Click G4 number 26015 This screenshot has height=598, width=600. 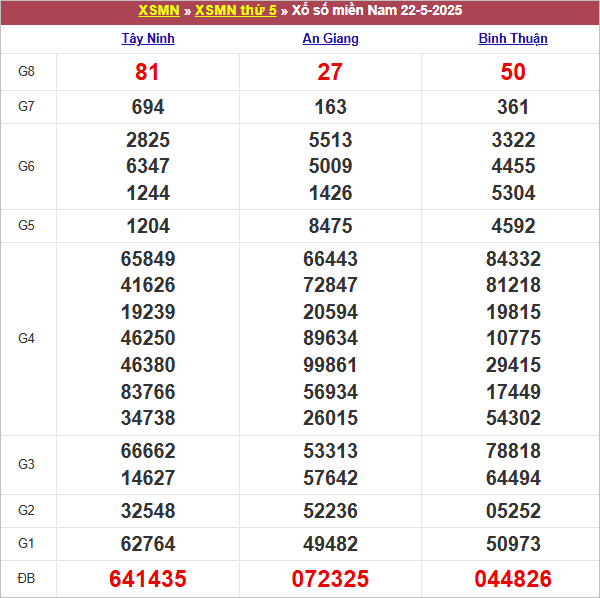331,418
